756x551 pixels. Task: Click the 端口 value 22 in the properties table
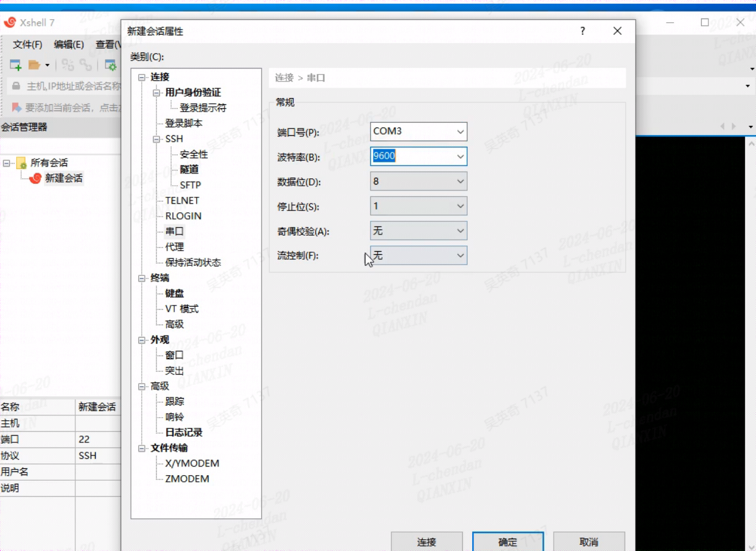(99, 440)
